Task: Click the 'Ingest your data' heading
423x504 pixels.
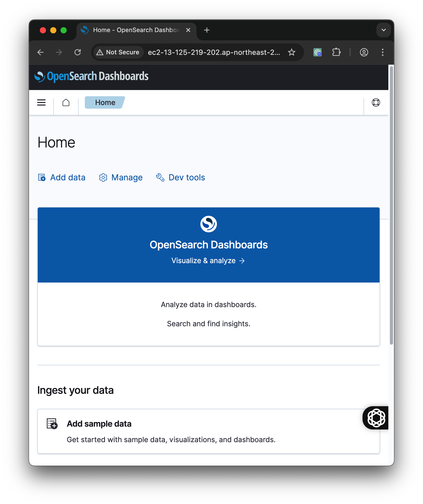Action: [x=75, y=390]
